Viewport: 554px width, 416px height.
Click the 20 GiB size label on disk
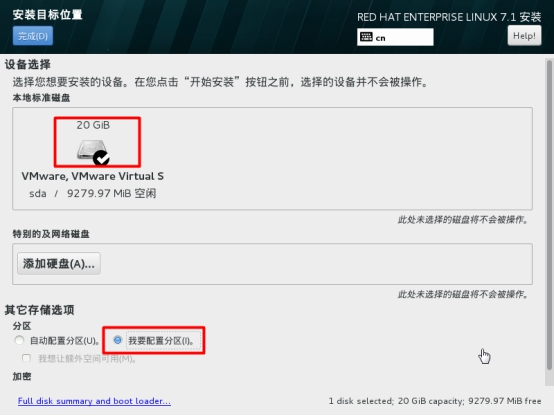[93, 125]
